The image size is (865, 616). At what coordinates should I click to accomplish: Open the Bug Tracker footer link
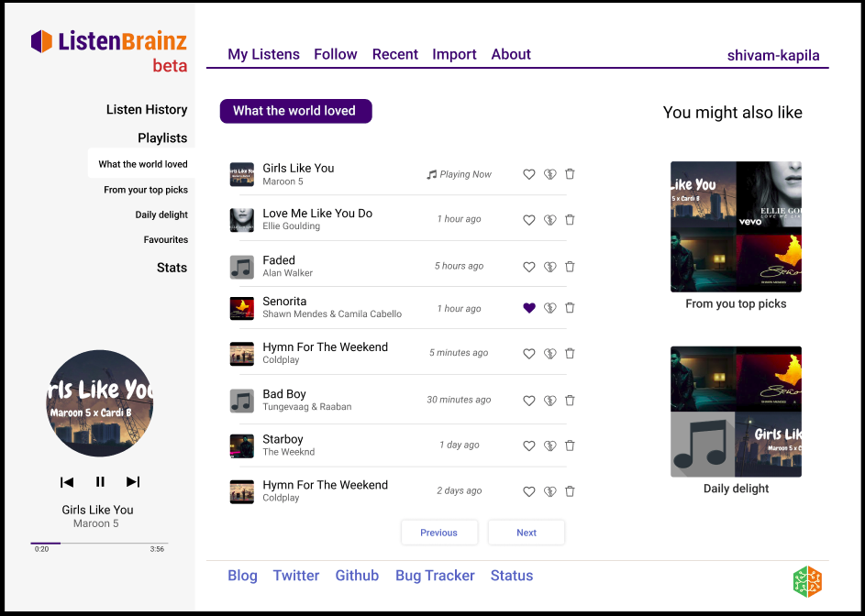(435, 575)
